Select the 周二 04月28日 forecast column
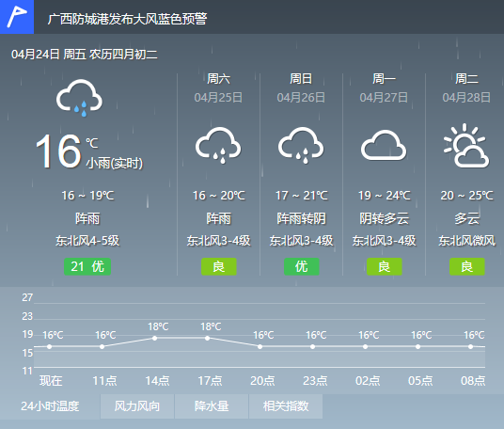This screenshot has height=429, width=504. pos(466,174)
